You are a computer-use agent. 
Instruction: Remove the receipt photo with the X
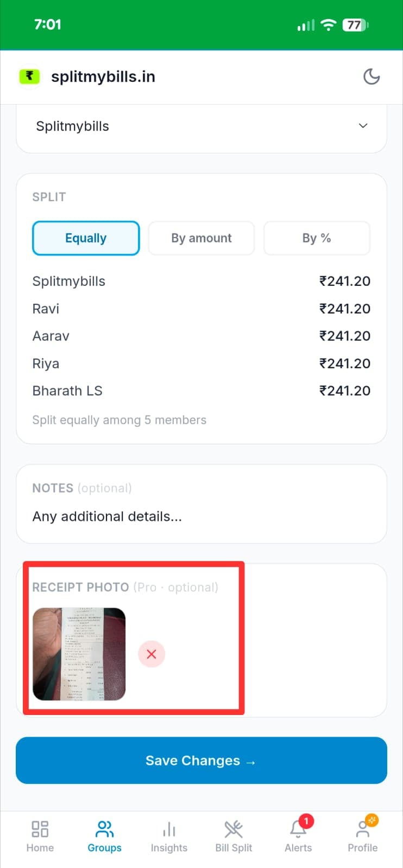[152, 654]
